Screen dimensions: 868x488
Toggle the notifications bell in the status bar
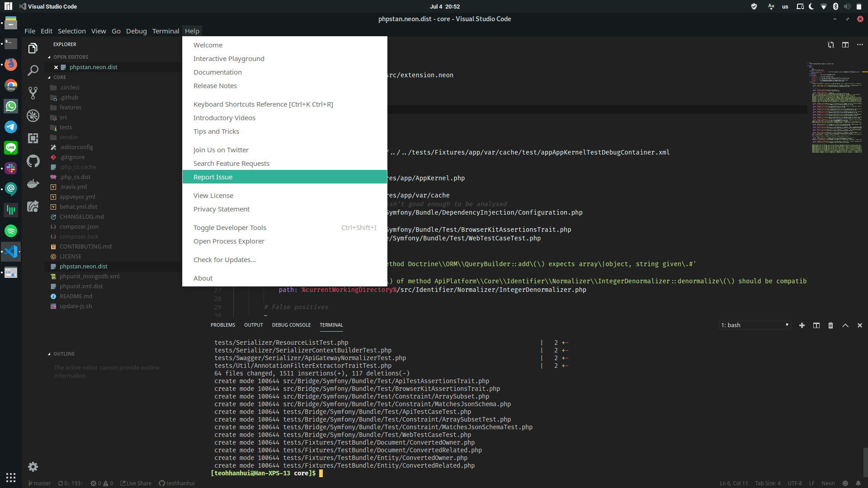coord(859,483)
